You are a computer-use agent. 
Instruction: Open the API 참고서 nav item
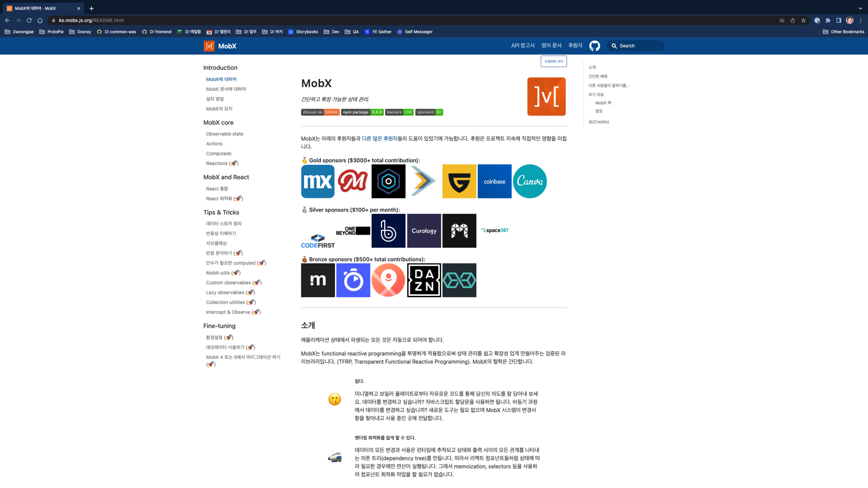[x=523, y=46]
